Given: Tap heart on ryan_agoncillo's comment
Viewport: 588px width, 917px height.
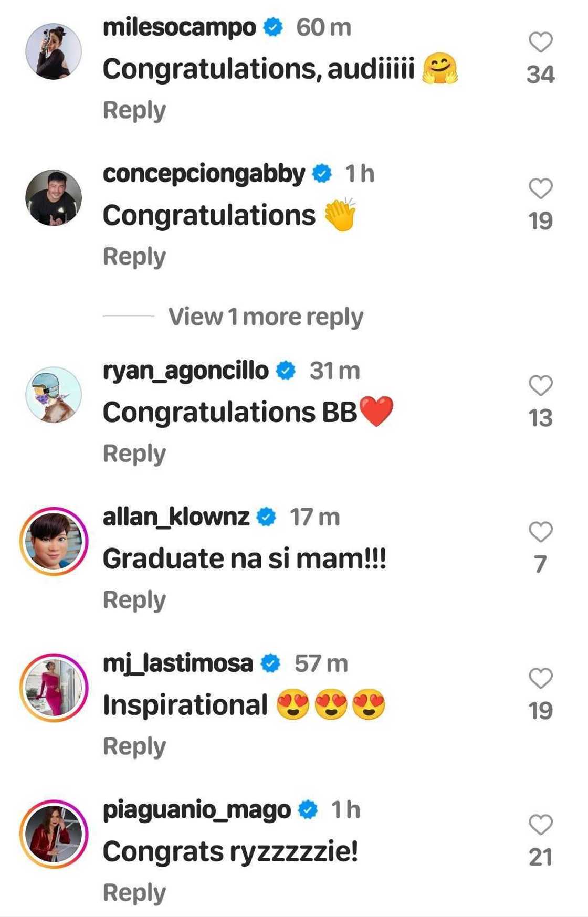Looking at the screenshot, I should (540, 386).
